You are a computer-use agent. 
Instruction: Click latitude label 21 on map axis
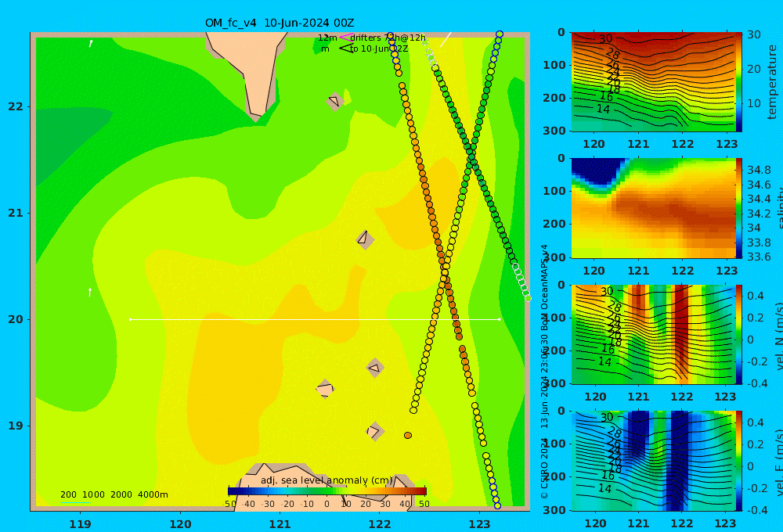[16, 213]
